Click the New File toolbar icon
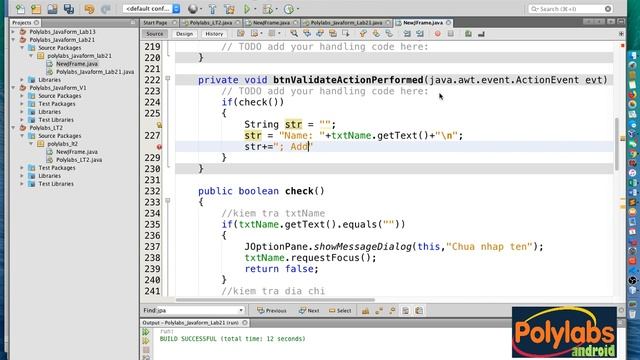The height and width of the screenshot is (360, 640). click(20, 9)
